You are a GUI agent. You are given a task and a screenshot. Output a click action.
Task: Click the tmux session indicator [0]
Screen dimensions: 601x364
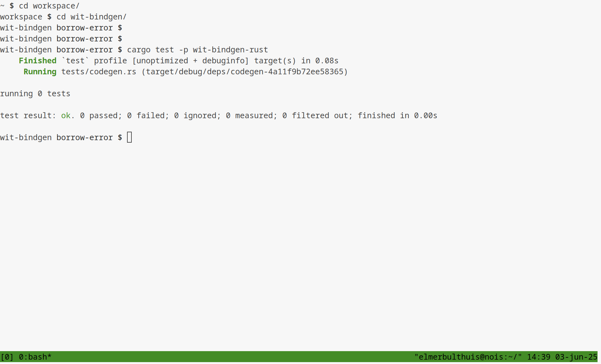point(7,357)
